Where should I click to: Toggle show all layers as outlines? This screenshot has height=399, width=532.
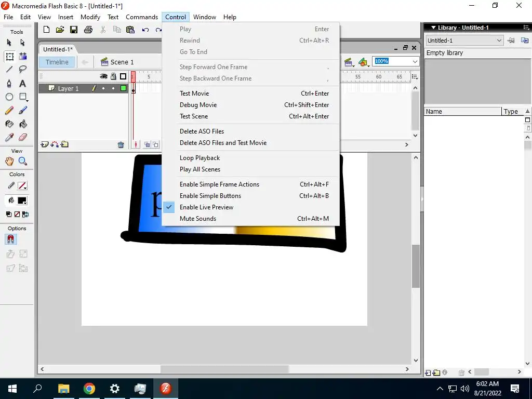tap(123, 76)
